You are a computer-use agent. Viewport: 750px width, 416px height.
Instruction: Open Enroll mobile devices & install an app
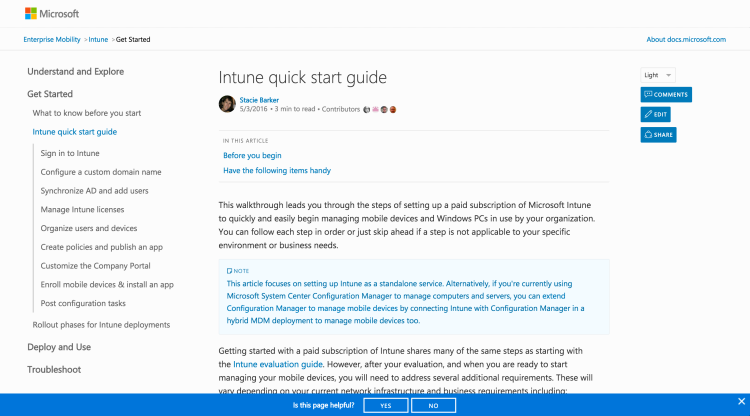107,285
